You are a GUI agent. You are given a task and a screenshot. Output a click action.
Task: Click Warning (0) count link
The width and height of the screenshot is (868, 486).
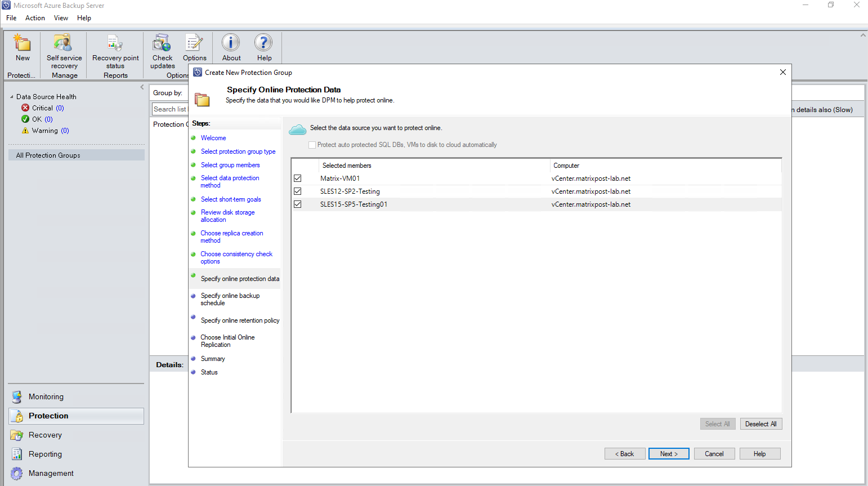point(65,130)
